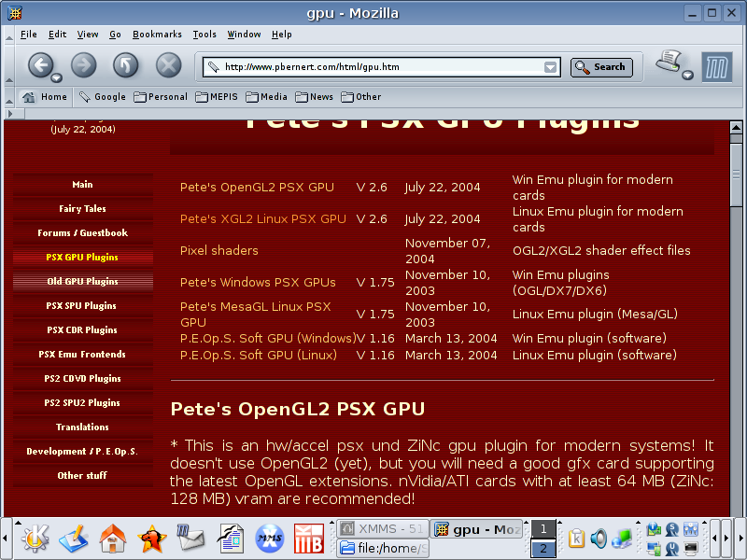Open the Back button history dropdown arrow

[x=57, y=77]
